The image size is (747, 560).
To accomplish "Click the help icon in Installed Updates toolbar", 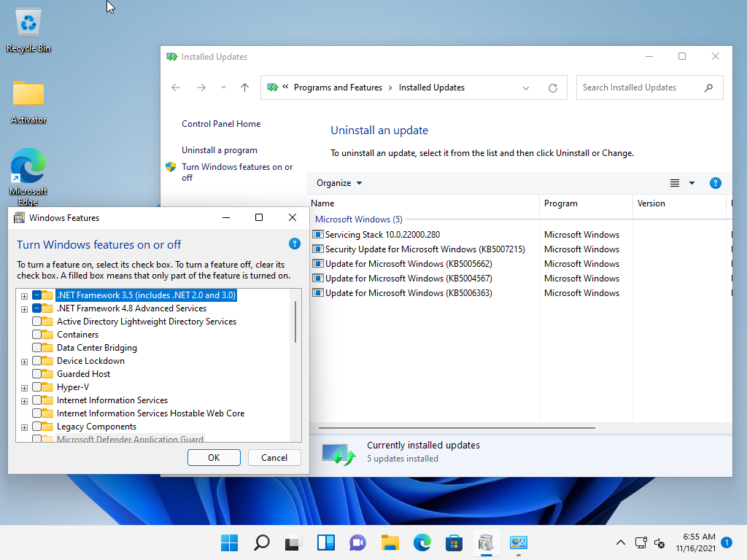I will click(715, 183).
